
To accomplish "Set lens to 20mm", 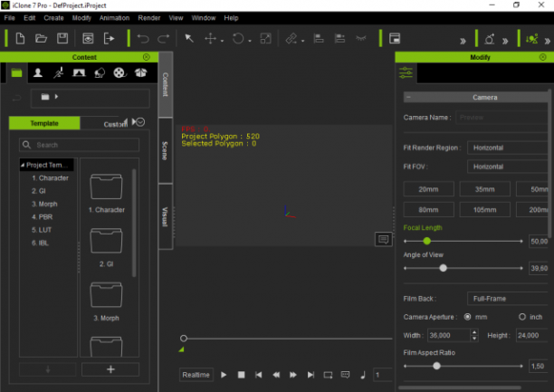I will [x=428, y=189].
